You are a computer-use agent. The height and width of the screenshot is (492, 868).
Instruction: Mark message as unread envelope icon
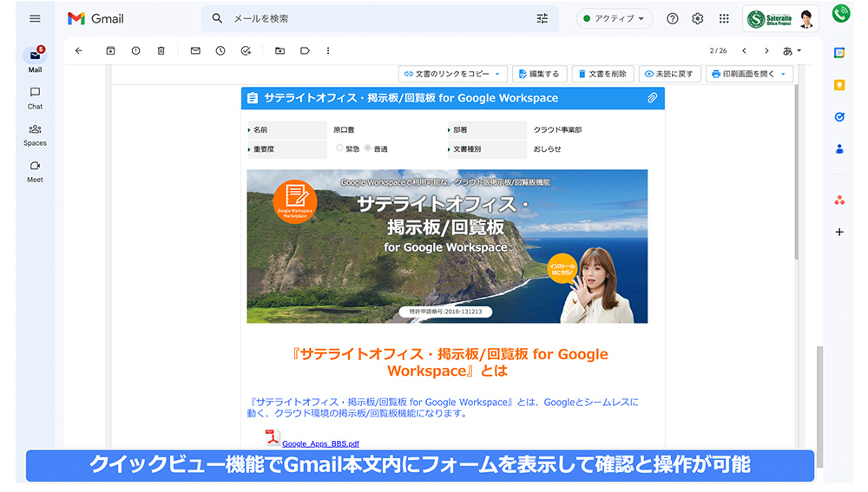(x=195, y=50)
